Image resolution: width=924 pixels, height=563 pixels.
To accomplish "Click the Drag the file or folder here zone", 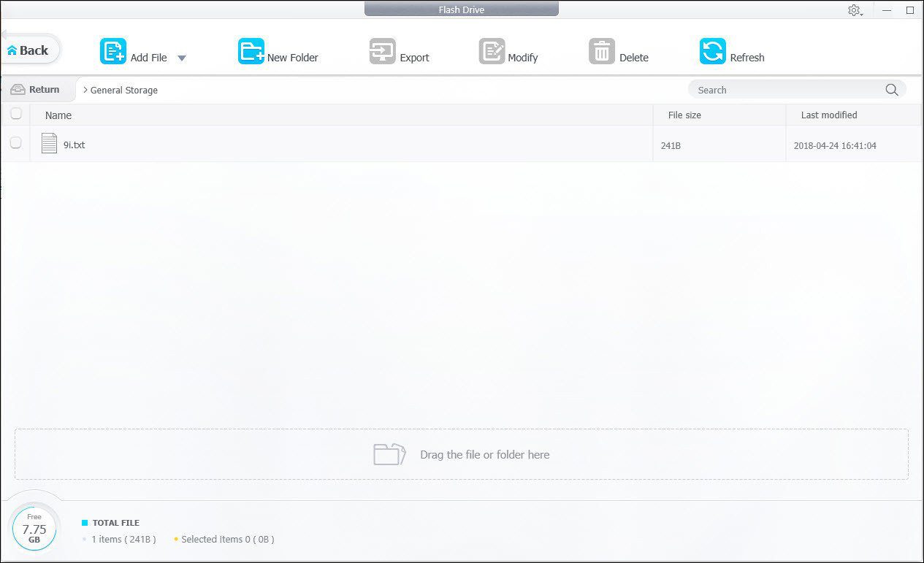I will point(462,454).
